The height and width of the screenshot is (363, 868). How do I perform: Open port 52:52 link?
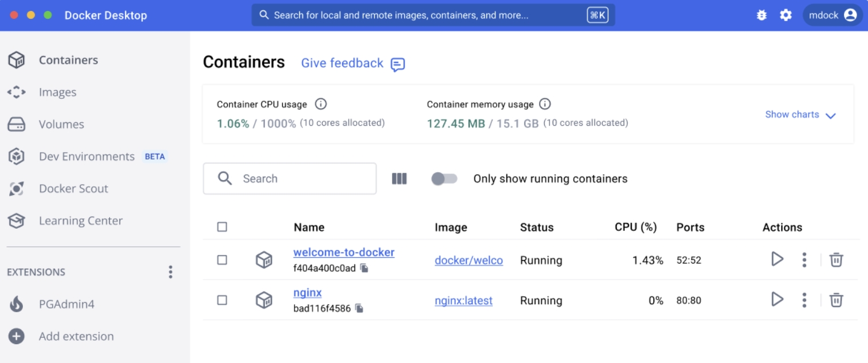tap(689, 260)
